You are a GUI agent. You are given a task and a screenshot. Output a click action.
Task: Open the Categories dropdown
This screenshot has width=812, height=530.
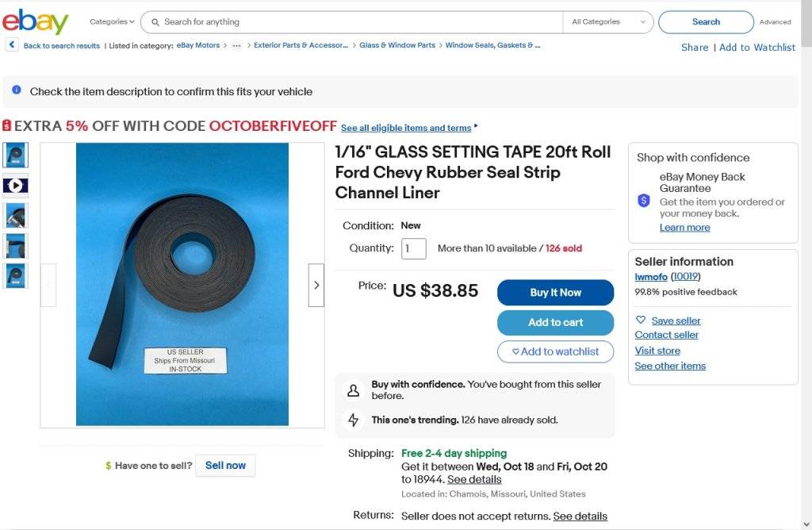[x=112, y=22]
